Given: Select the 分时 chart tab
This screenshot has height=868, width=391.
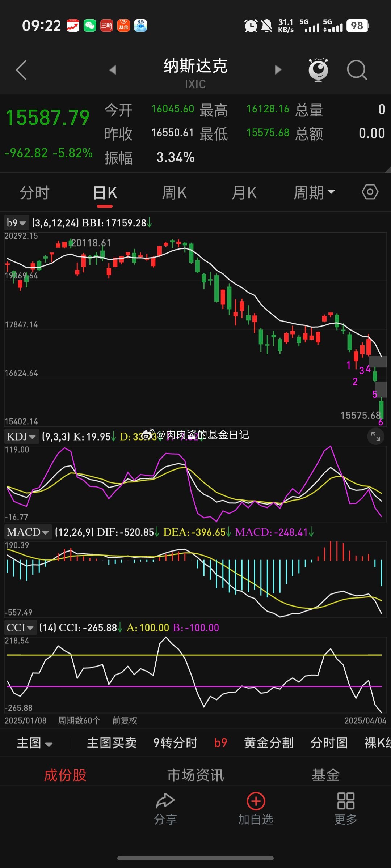Looking at the screenshot, I should click(34, 192).
